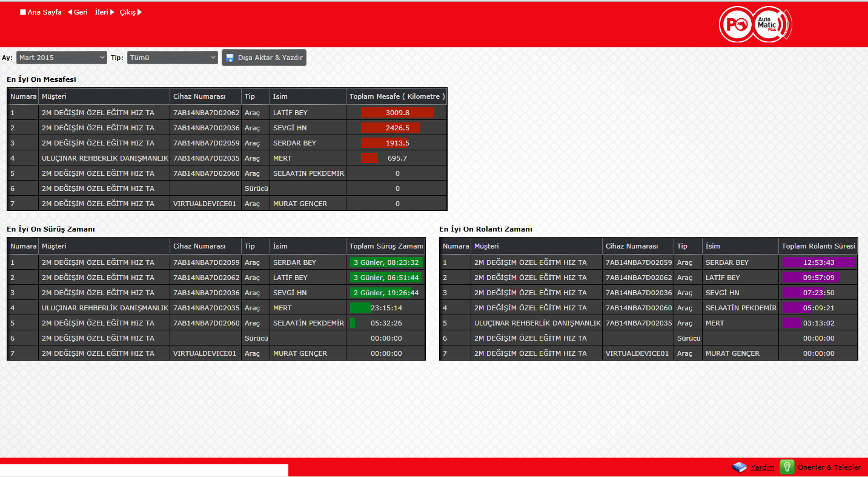This screenshot has height=477, width=868.
Task: Open Öneriler & Talepler in the footer
Action: (829, 467)
